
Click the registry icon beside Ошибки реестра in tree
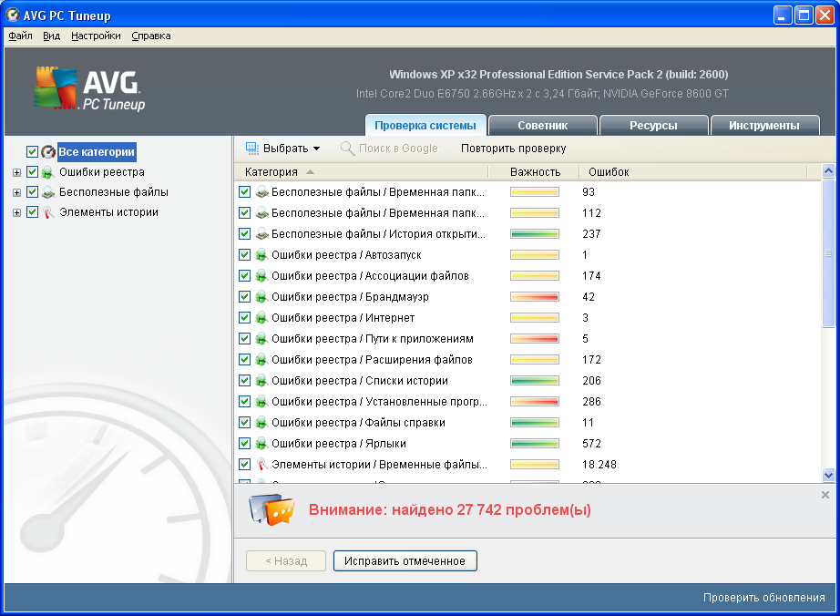48,172
